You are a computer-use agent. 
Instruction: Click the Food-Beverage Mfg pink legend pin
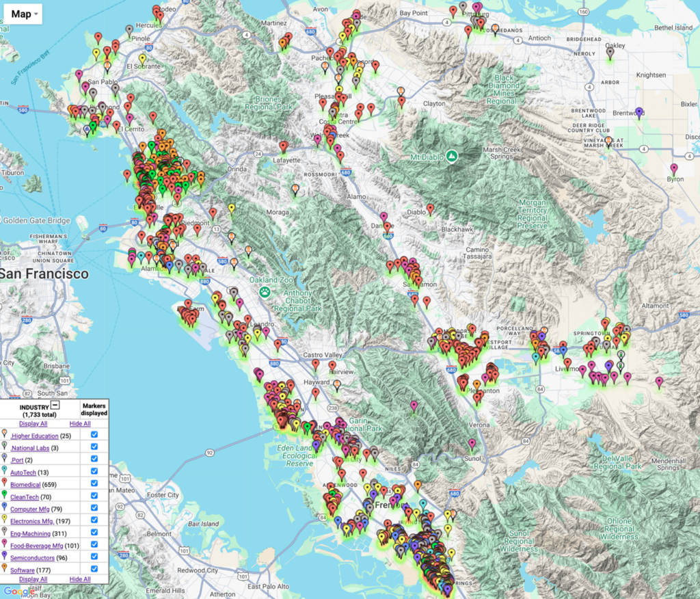(5, 544)
